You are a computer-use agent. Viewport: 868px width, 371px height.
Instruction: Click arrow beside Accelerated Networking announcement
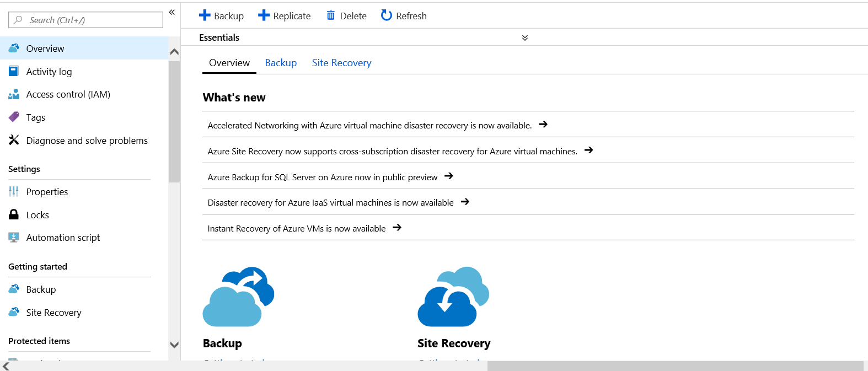pyautogui.click(x=543, y=125)
